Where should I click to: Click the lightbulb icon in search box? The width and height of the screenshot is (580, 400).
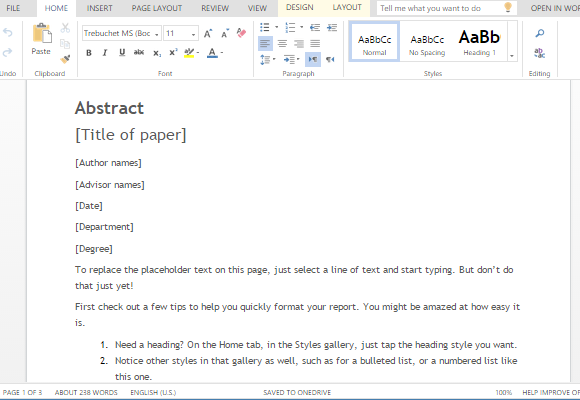tap(508, 7)
